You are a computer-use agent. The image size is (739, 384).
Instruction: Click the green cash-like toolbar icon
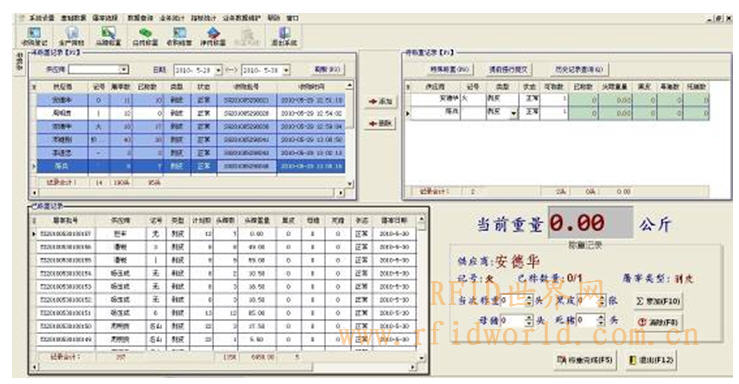[145, 36]
